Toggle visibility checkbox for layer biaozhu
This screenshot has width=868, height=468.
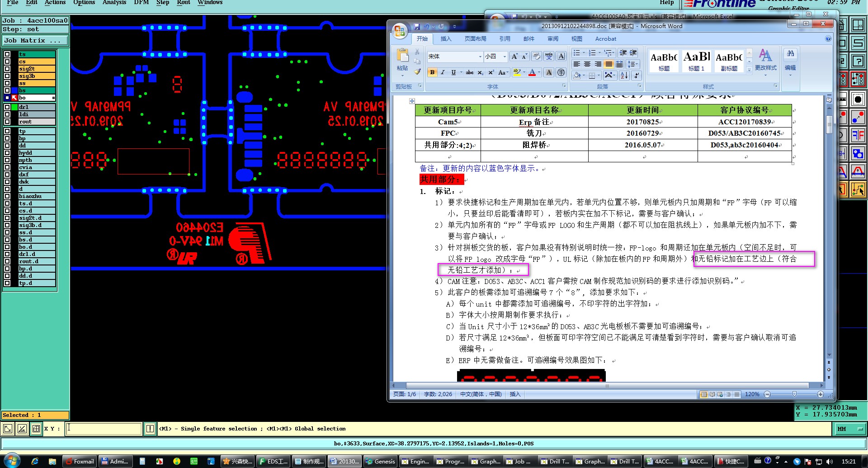[7, 196]
